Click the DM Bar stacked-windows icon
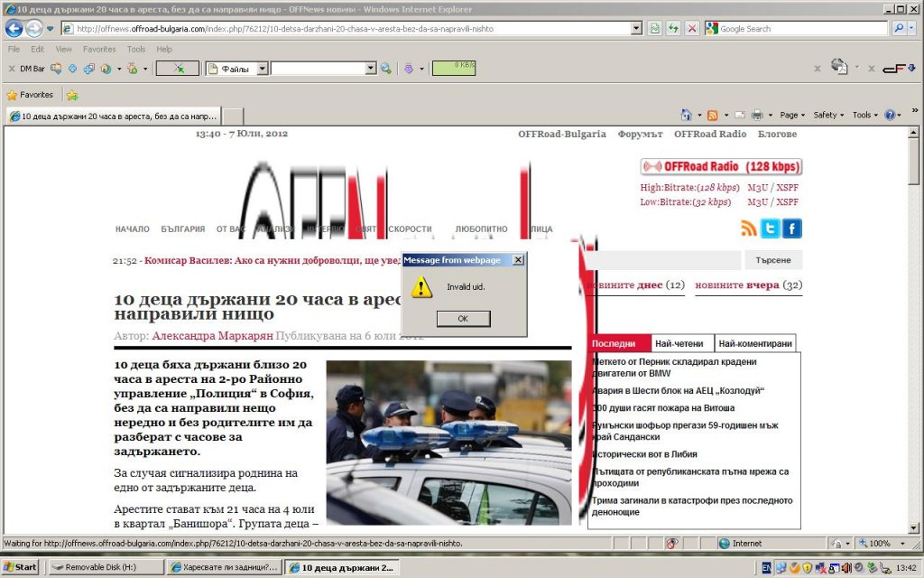Viewport: 924px width, 578px height. click(x=89, y=69)
